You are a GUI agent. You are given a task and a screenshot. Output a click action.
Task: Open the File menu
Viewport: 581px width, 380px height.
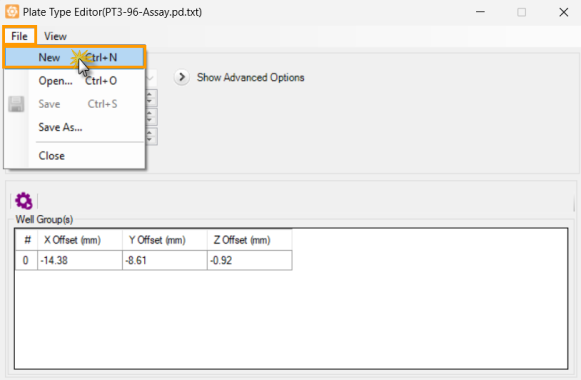pyautogui.click(x=19, y=36)
